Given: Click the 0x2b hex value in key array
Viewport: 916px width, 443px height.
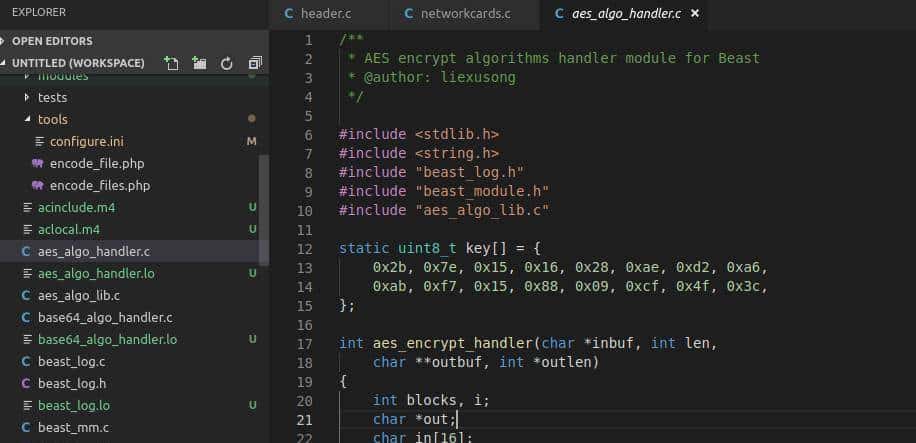Looking at the screenshot, I should [390, 268].
